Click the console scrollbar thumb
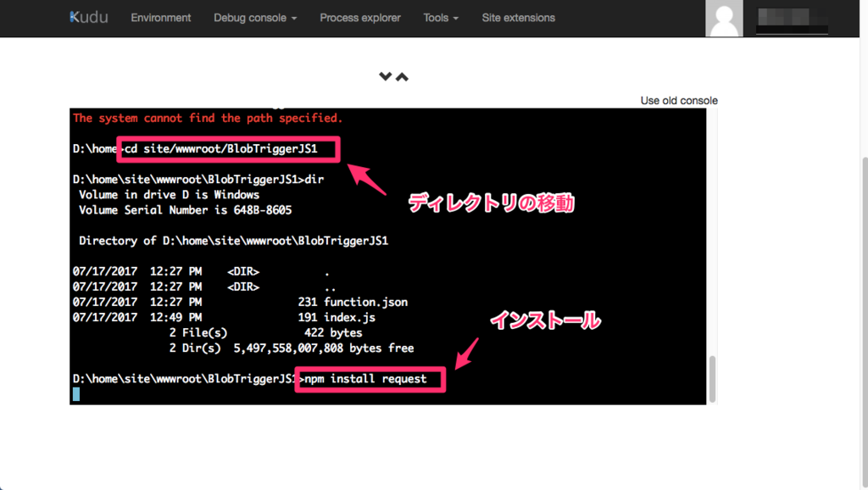Screen dimensions: 868x490 tap(712, 379)
